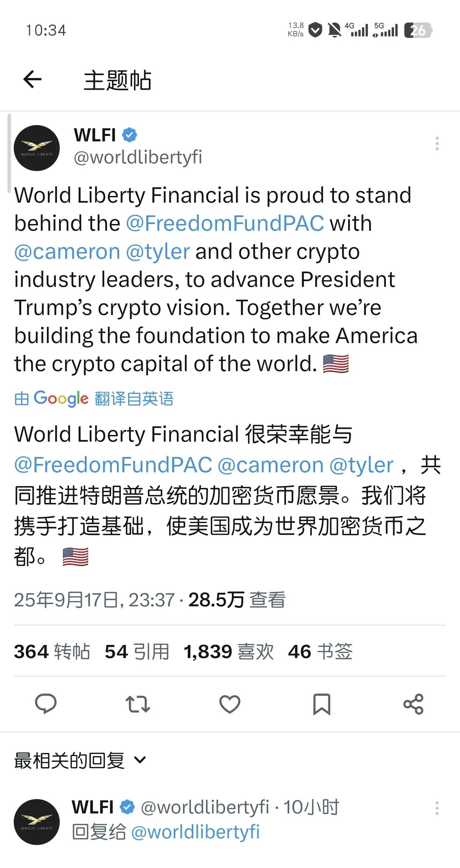The width and height of the screenshot is (460, 868).
Task: Open WLFI avatar in the reply
Action: click(x=37, y=822)
